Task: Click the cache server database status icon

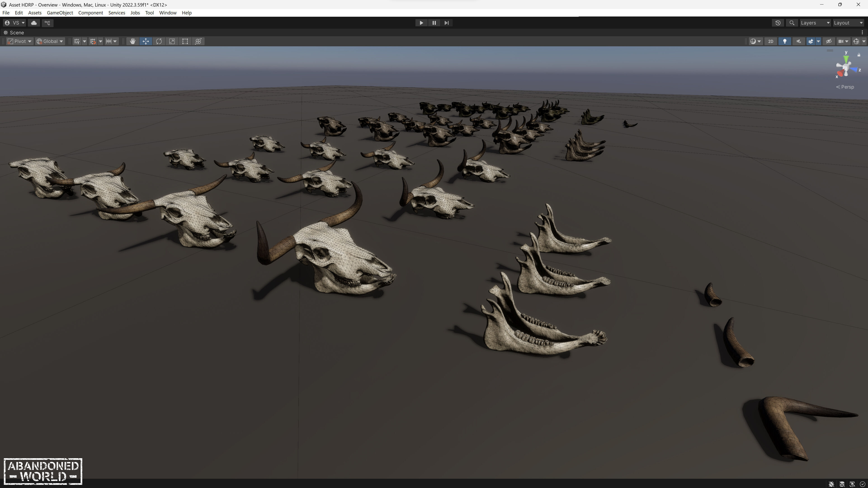Action: click(842, 484)
